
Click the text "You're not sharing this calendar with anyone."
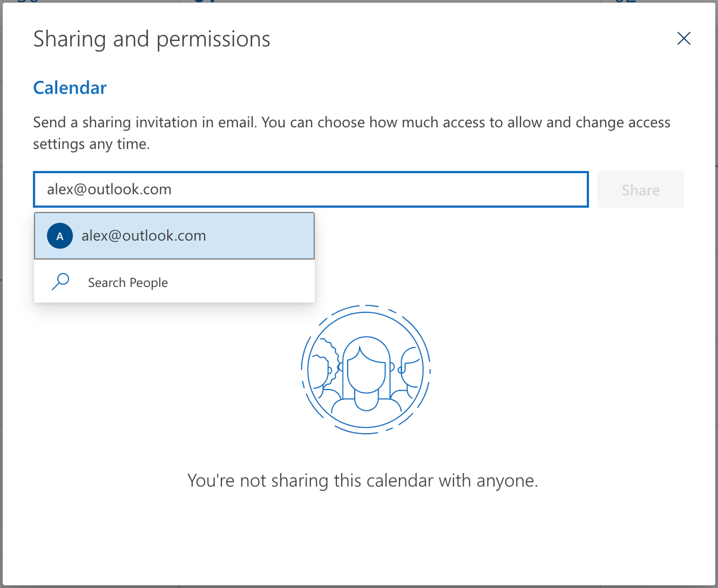[363, 480]
